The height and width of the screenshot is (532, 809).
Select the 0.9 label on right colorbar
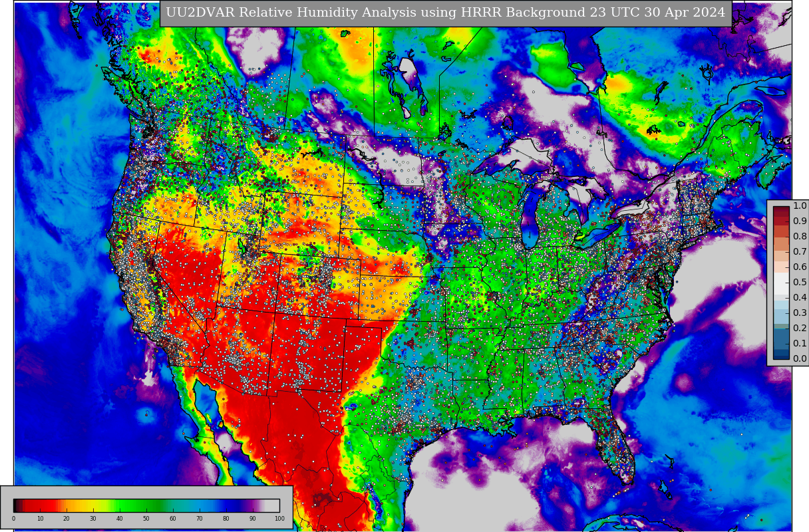coord(800,221)
